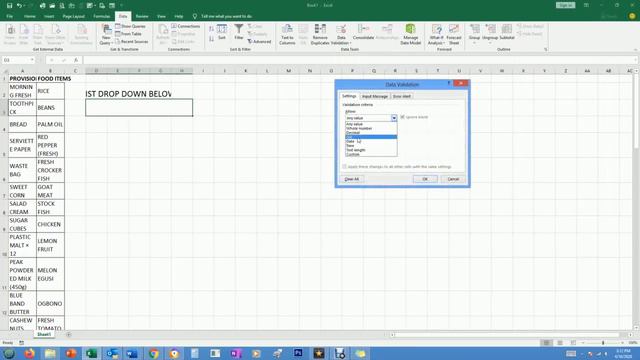Click the Sign in button
Screen dimensions: 640x360
565,5
